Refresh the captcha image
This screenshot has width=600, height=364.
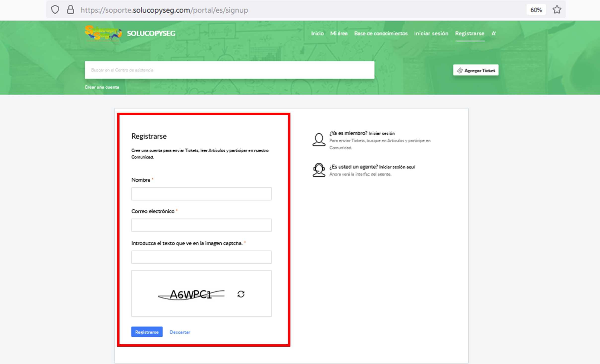point(241,294)
